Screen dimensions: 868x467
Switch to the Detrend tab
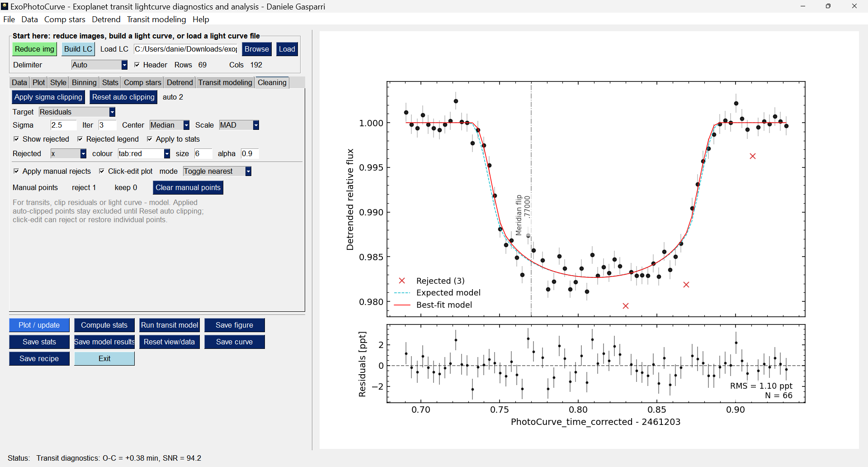(180, 83)
